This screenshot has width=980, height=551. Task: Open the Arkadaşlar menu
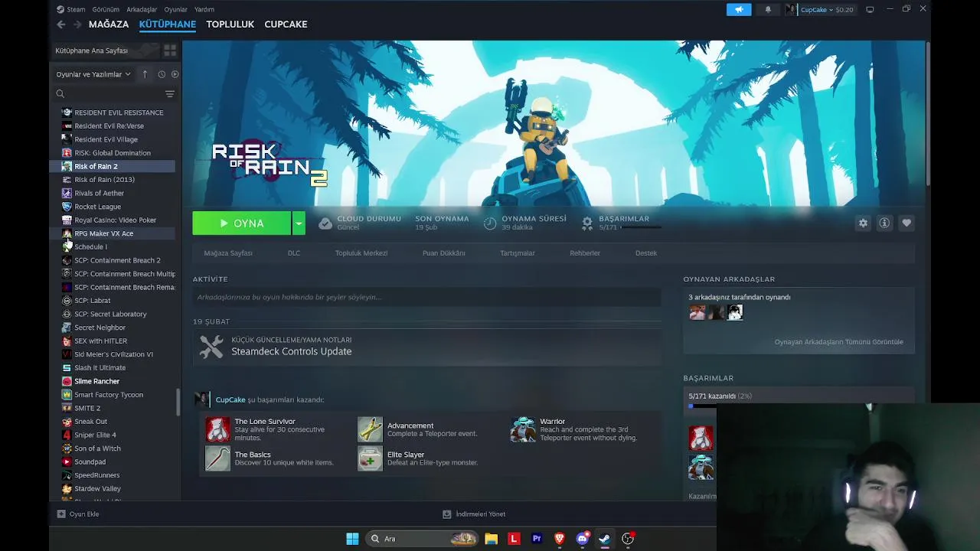142,10
